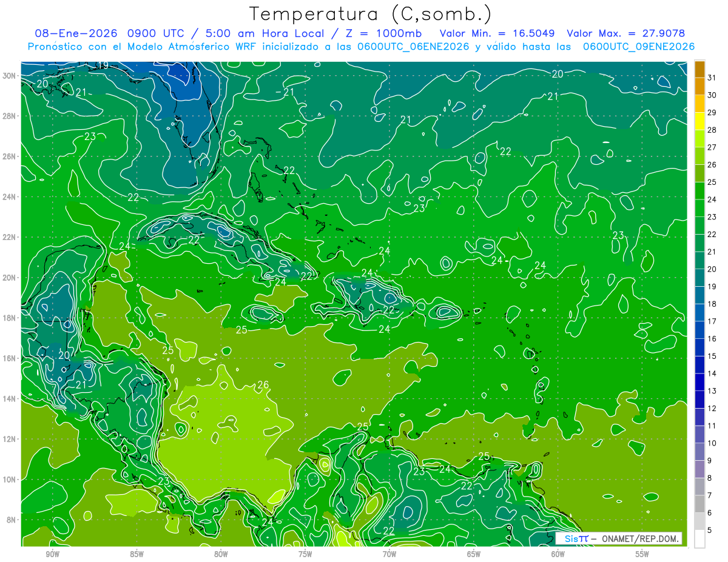This screenshot has height=562, width=728.
Task: Click the '22N' latitude axis label
Action: point(10,237)
